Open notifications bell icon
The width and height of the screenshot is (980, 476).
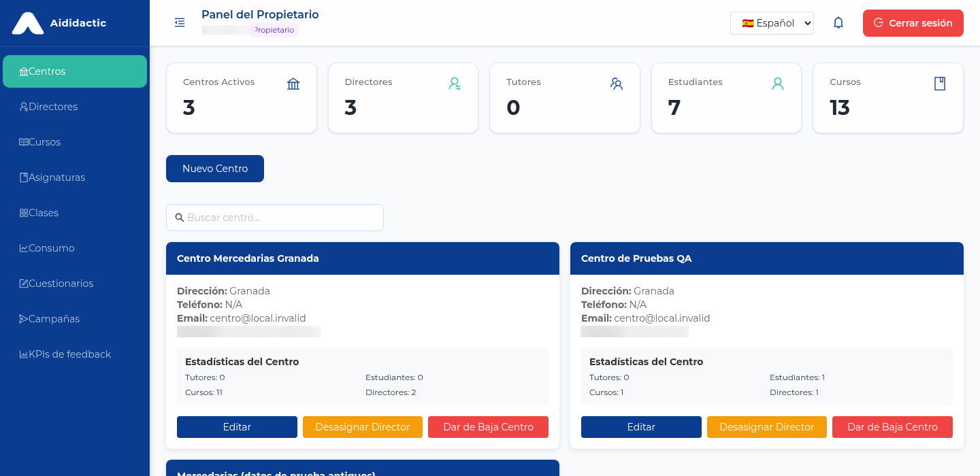838,23
